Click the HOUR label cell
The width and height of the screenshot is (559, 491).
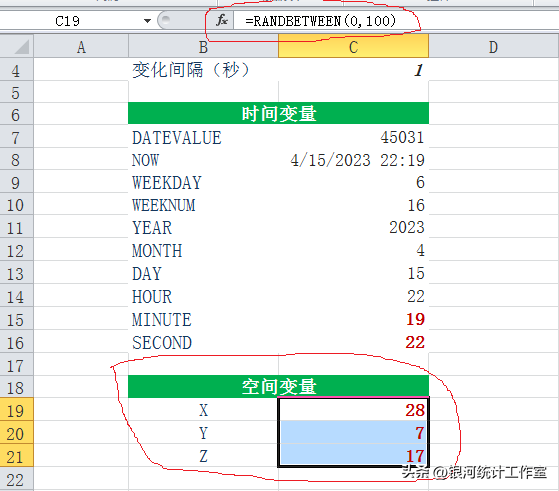203,296
